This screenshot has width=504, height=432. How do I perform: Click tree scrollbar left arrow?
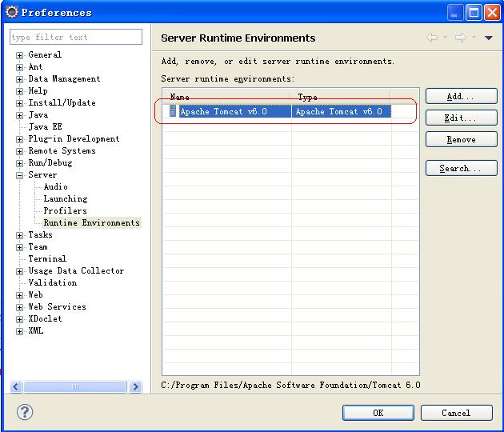pyautogui.click(x=16, y=386)
